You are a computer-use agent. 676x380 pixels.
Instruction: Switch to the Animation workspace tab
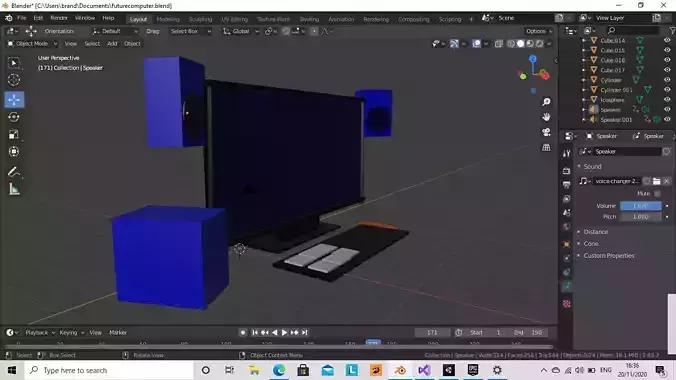tap(341, 19)
